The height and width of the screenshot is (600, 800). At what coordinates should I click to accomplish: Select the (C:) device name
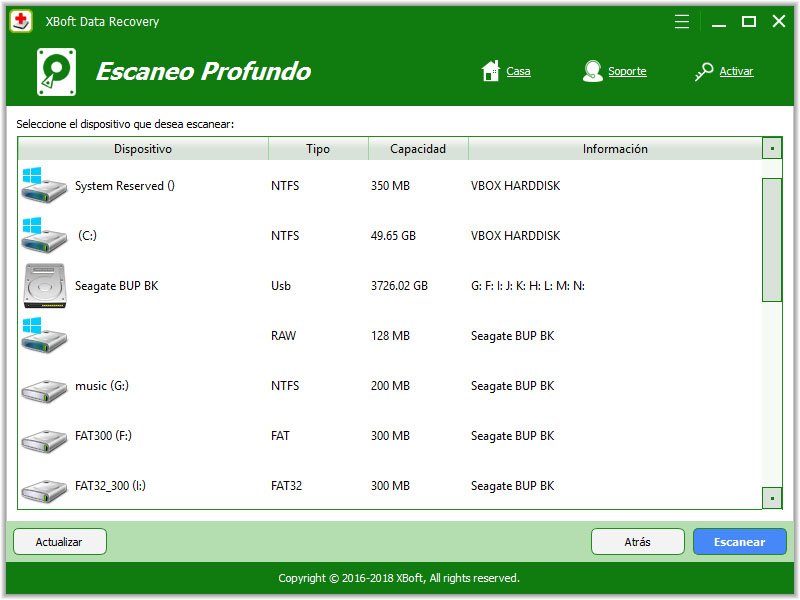point(87,236)
